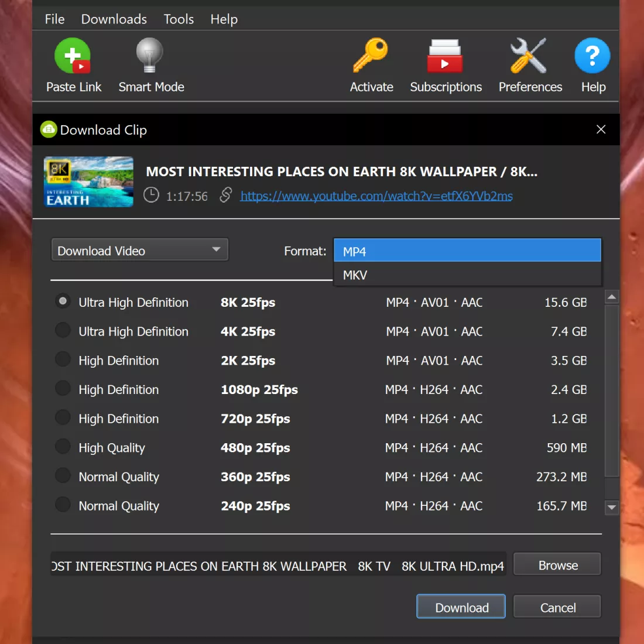This screenshot has width=644, height=644.
Task: Select the 1080p 25fps quality option
Action: click(x=63, y=389)
